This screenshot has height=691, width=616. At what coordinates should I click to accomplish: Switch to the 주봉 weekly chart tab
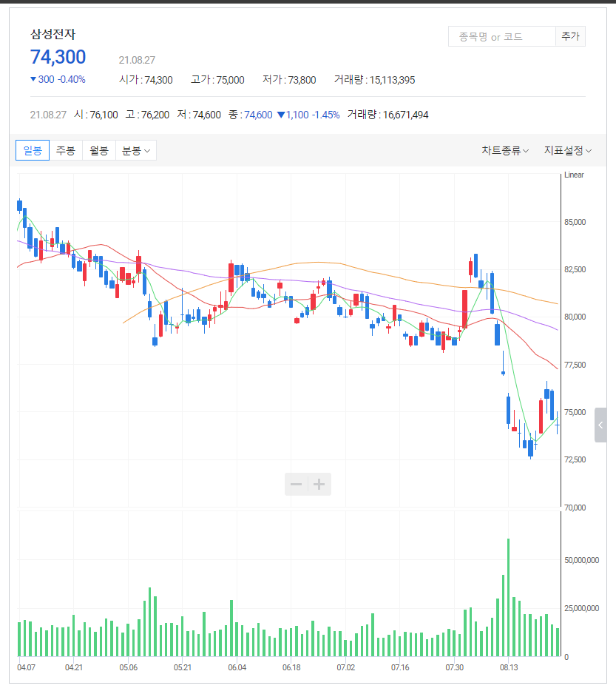(x=66, y=150)
